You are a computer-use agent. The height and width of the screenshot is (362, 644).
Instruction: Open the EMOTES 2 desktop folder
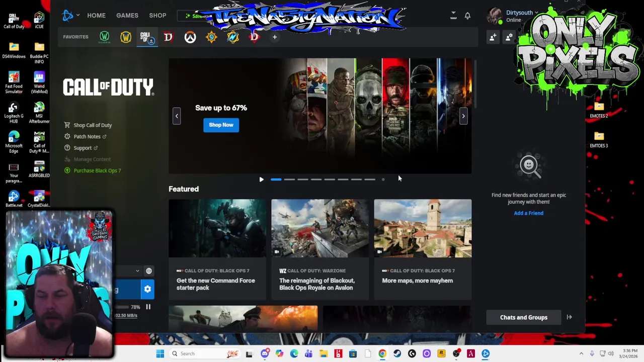pyautogui.click(x=599, y=110)
